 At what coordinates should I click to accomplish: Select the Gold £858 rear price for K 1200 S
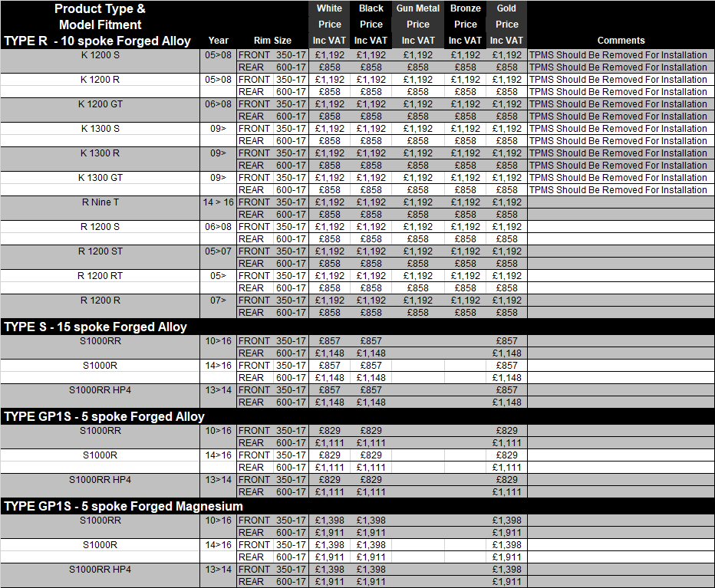(506, 67)
